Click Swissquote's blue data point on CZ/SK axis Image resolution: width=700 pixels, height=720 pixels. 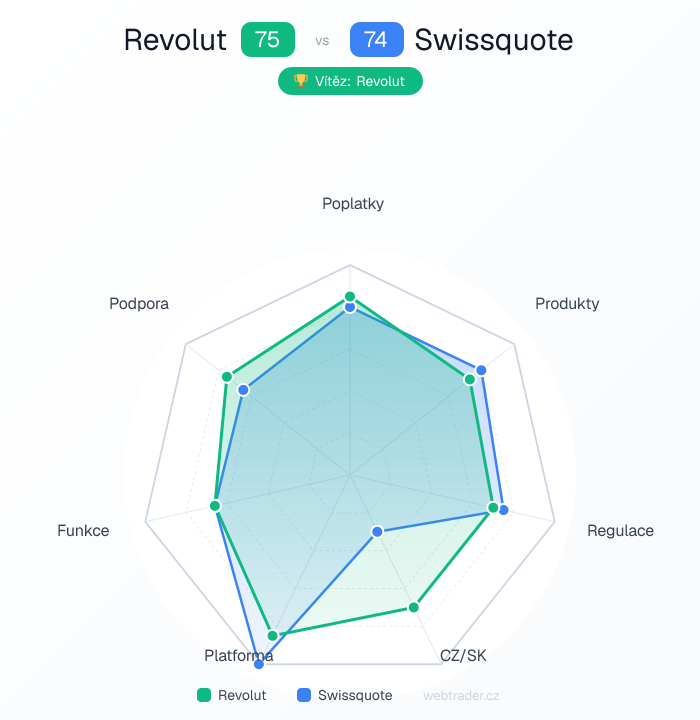point(377,531)
